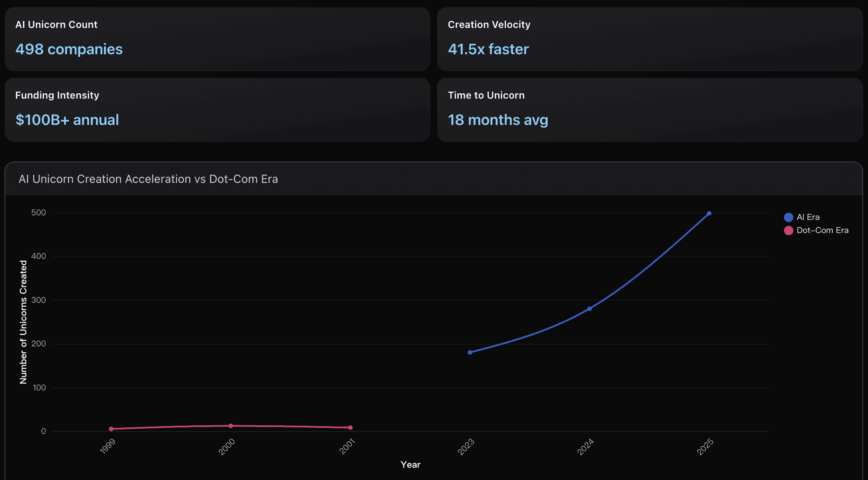Open the chart titled AI Unicorn Creation Acceleration
Viewport: 868px width, 480px height.
pos(148,179)
